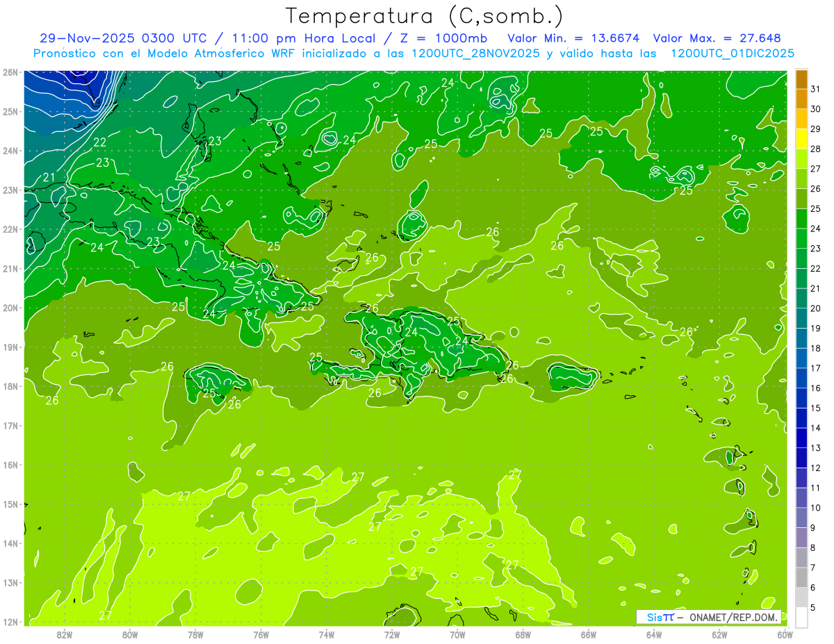Click the color legend value "6"

point(812,588)
